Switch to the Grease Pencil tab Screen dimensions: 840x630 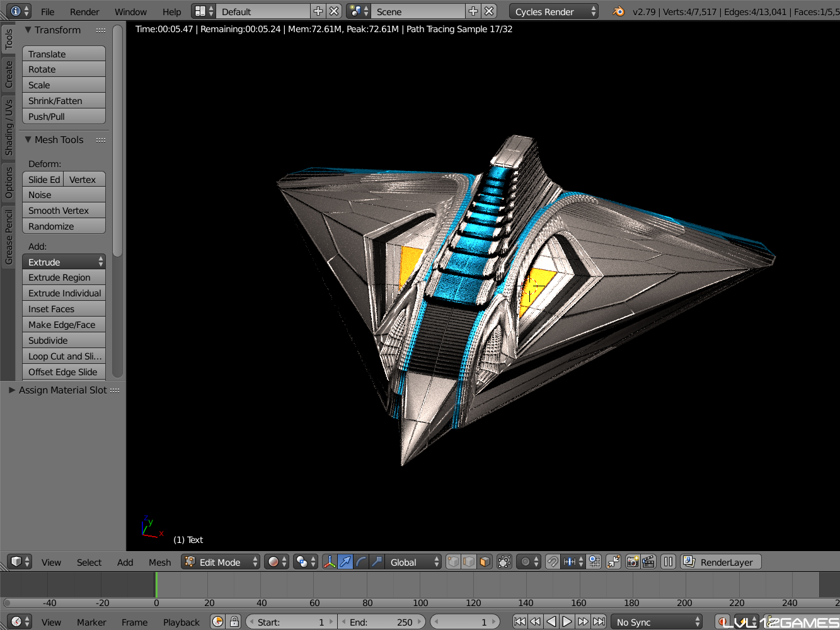click(x=8, y=237)
